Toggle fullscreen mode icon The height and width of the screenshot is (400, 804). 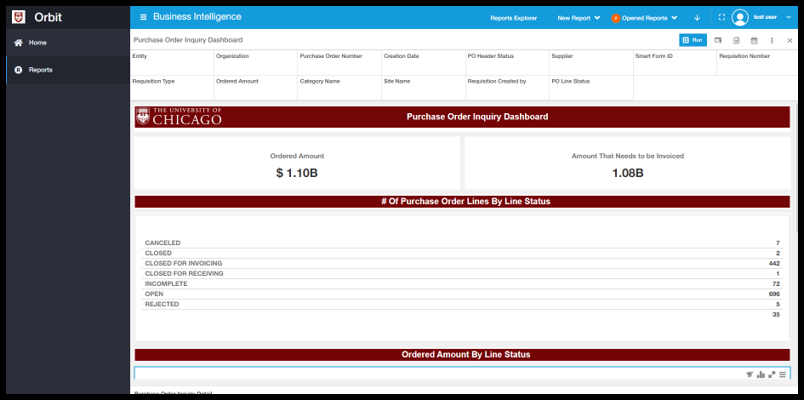point(721,17)
